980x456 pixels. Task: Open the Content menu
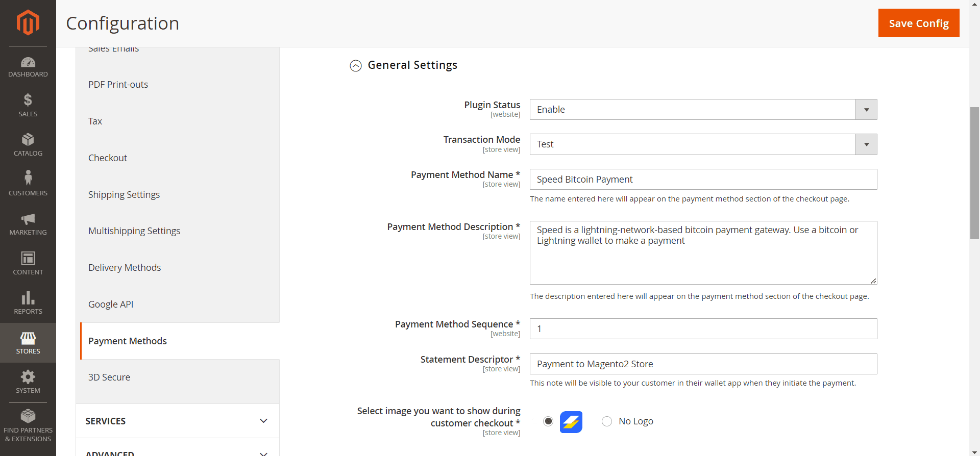point(28,263)
